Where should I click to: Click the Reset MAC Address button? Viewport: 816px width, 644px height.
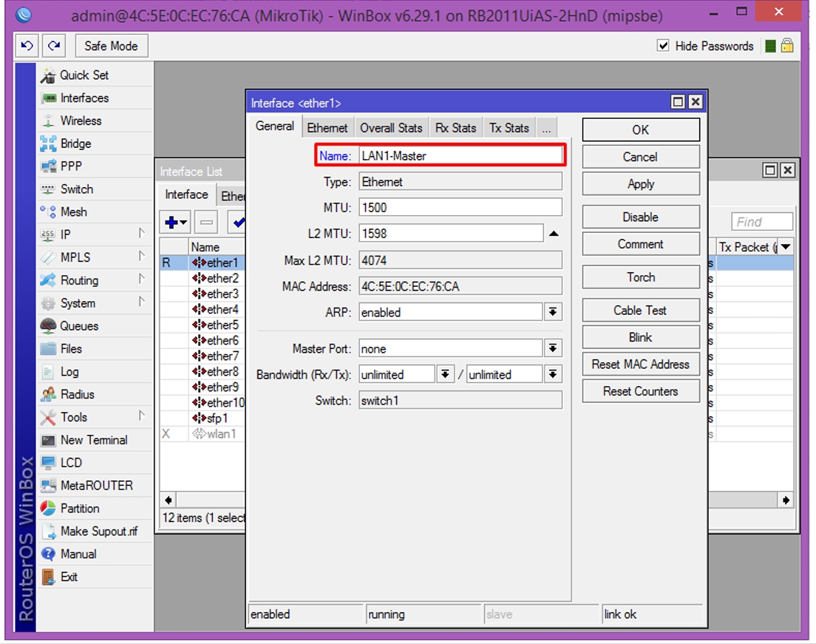[641, 365]
